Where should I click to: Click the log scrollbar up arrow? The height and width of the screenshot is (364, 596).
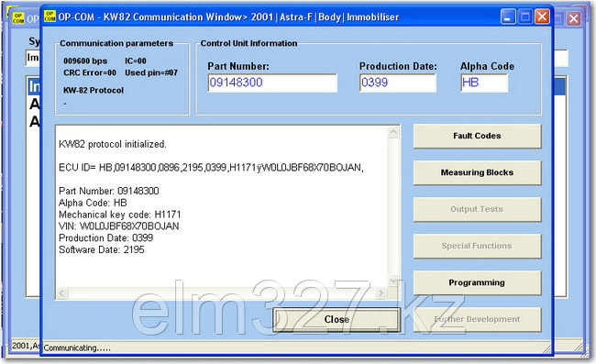(x=393, y=132)
